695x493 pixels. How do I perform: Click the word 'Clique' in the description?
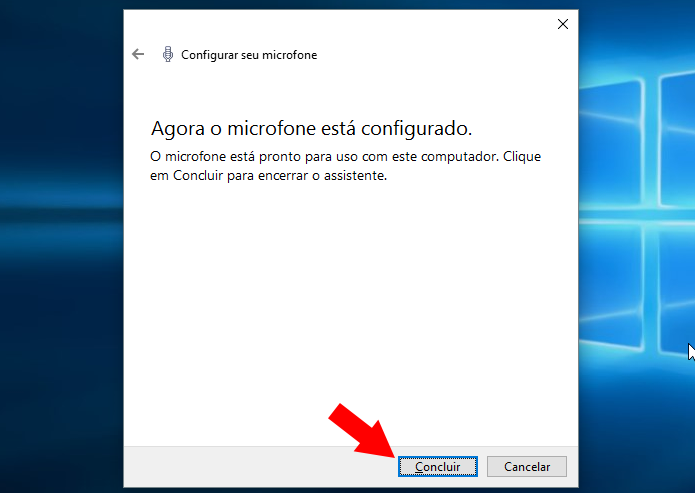click(522, 157)
